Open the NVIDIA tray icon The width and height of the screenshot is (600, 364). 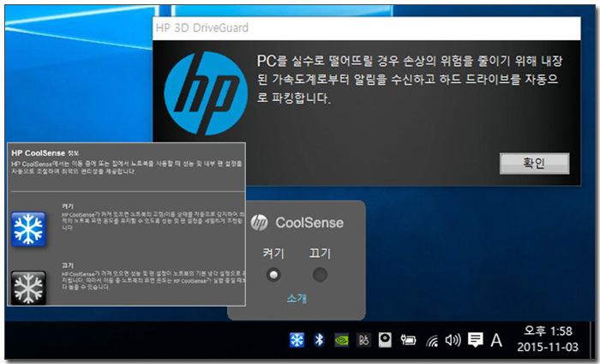[341, 340]
